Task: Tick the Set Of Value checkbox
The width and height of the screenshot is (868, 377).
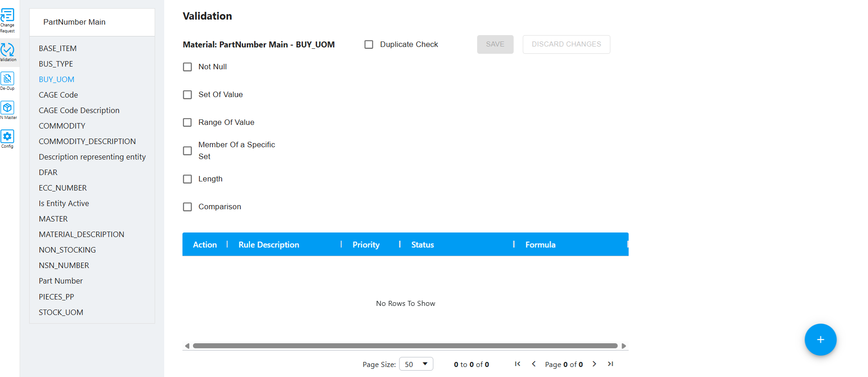Action: (187, 95)
